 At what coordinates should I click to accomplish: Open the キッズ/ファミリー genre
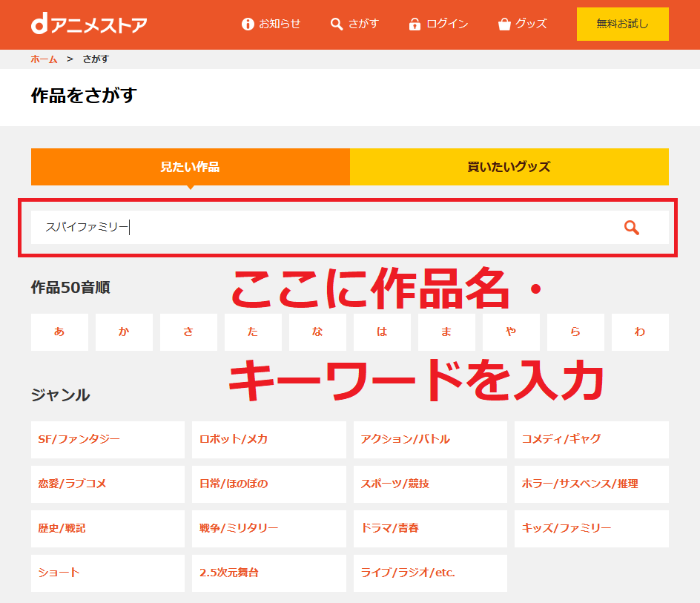[x=592, y=529]
